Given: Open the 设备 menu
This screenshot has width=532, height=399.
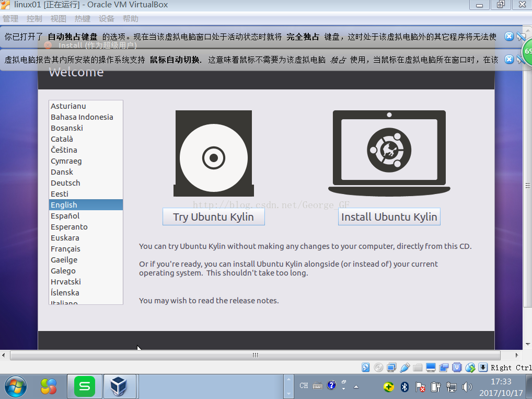Looking at the screenshot, I should pos(107,19).
